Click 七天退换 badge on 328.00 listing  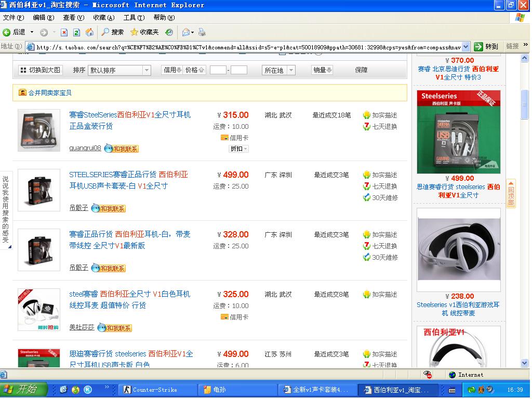tap(380, 246)
